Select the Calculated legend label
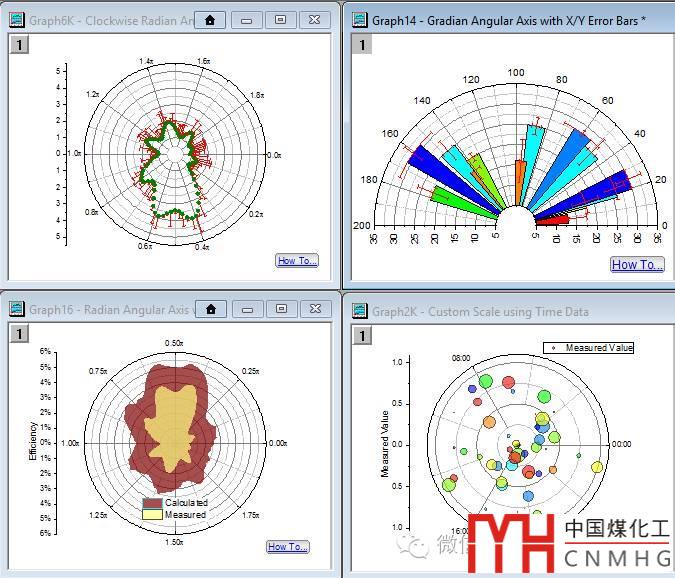 click(x=186, y=503)
